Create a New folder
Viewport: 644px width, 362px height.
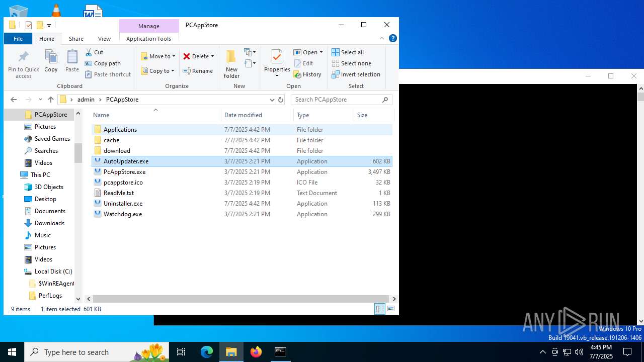[231, 64]
